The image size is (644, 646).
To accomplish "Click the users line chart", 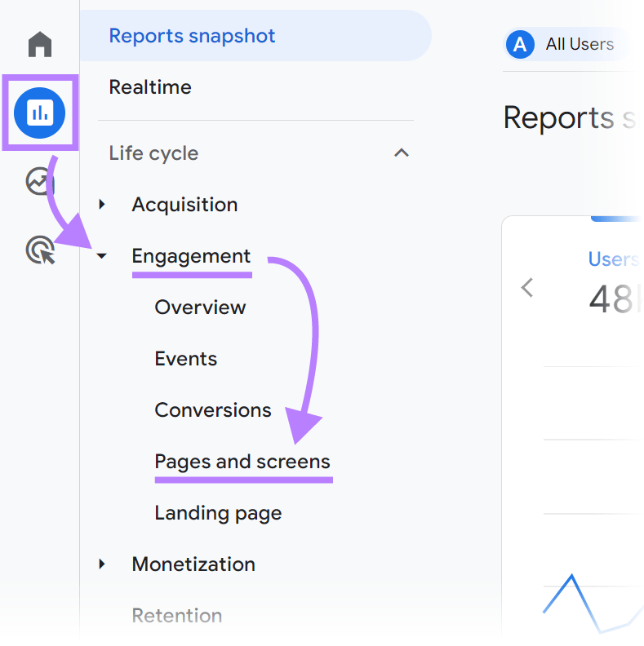I will (593, 603).
